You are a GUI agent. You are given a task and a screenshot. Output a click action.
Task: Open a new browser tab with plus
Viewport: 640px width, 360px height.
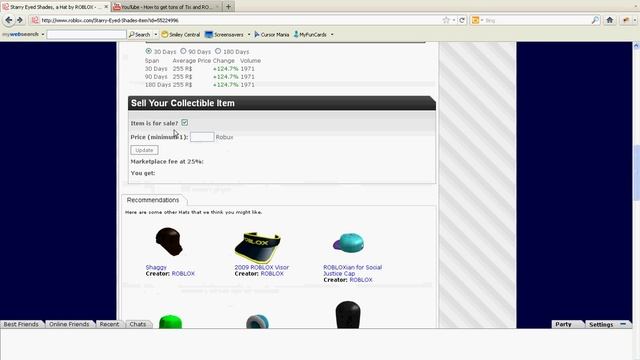click(x=228, y=7)
